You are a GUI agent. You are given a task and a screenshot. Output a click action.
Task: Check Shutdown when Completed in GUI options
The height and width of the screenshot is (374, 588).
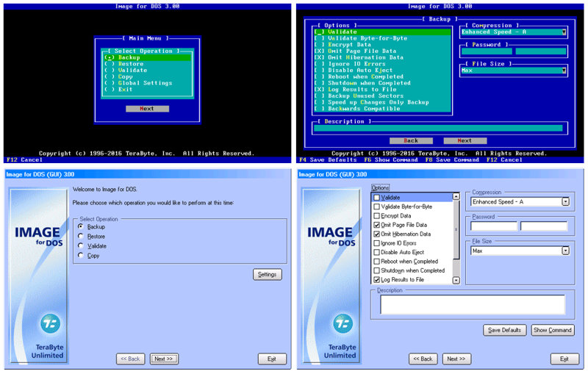pos(376,270)
